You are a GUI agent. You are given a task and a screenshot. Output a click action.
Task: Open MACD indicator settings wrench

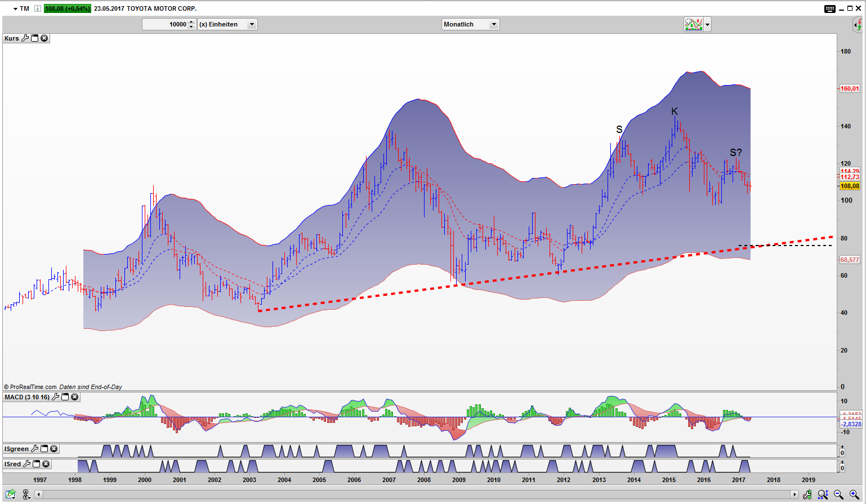(56, 397)
